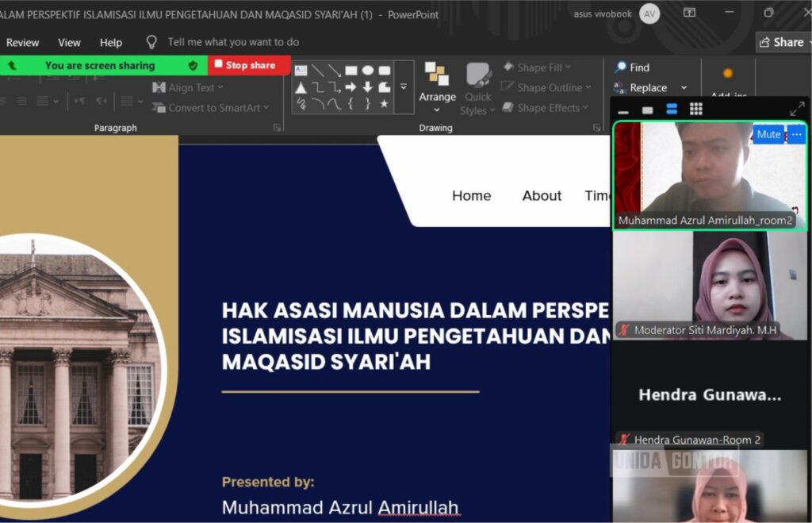Minimize Zoom video panel to bar
Screen dimensions: 812x523
tap(623, 110)
